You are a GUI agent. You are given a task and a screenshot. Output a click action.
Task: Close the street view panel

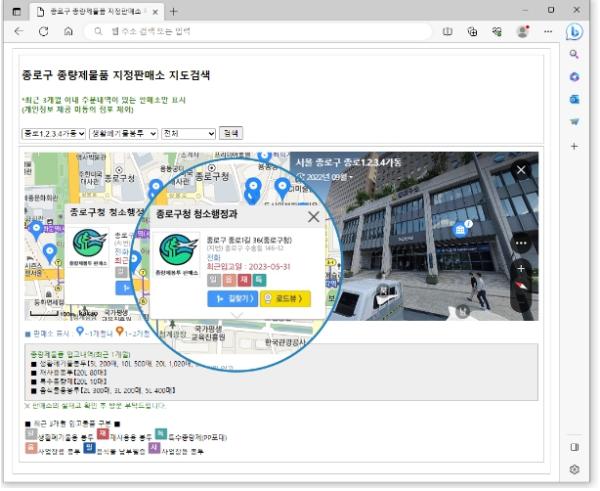click(520, 170)
